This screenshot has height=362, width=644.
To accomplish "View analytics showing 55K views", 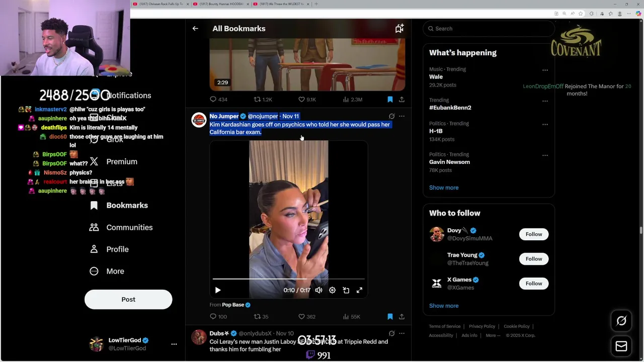I will [x=352, y=317].
